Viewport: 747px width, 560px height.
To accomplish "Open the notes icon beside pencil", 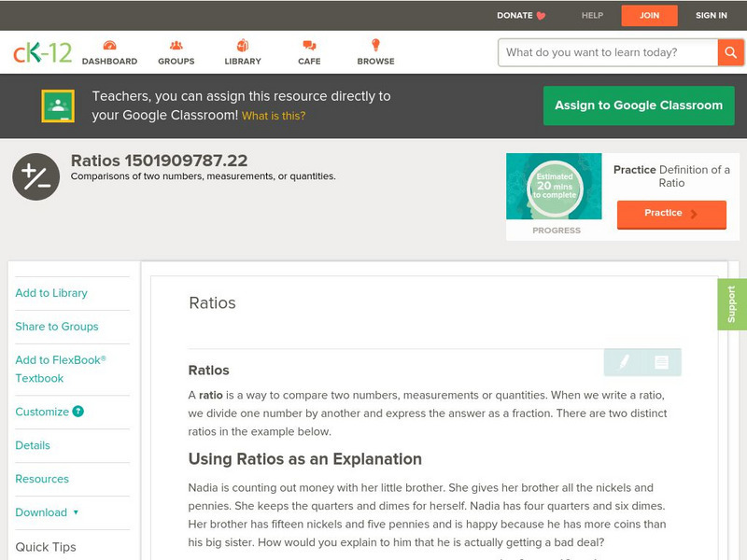I will click(661, 362).
